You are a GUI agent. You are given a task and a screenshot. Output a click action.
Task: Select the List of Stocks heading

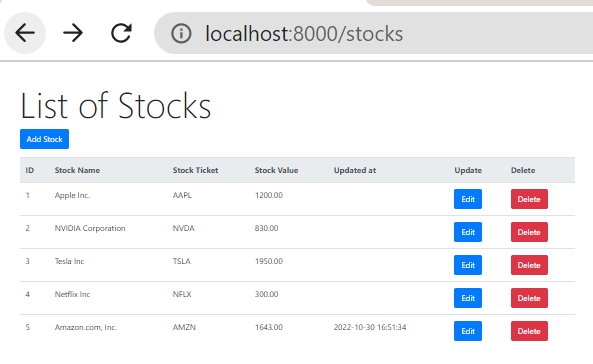(x=115, y=106)
